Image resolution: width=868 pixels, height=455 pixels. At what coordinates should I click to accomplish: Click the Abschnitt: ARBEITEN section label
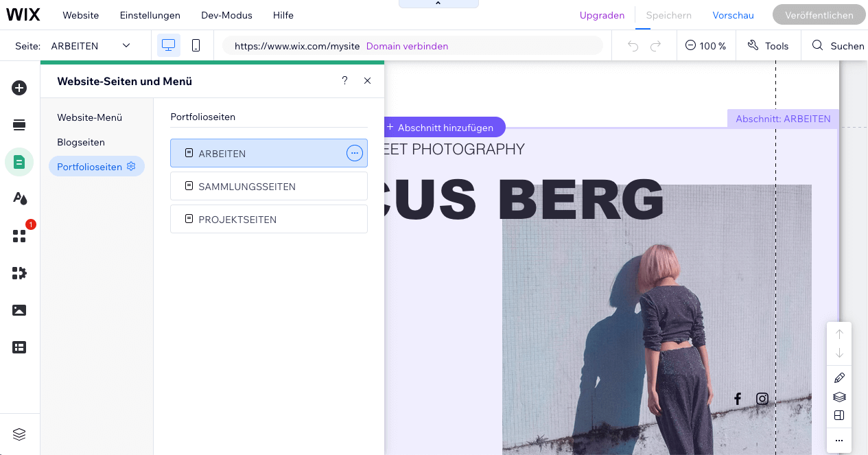tap(783, 119)
